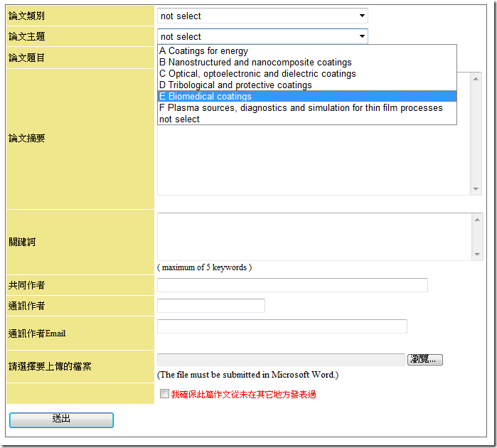Open the 論文類別 dropdown
The height and width of the screenshot is (448, 497).
pyautogui.click(x=262, y=16)
